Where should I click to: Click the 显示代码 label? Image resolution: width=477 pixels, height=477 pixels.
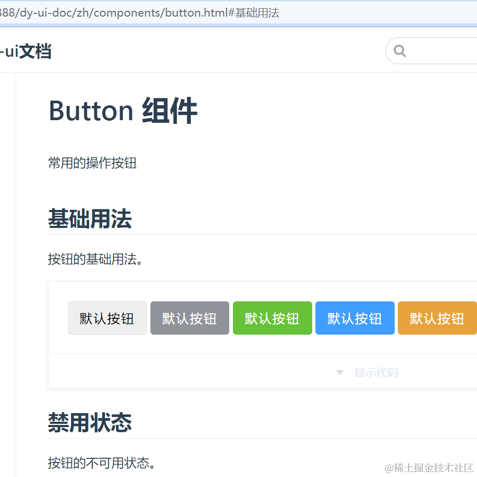click(376, 372)
